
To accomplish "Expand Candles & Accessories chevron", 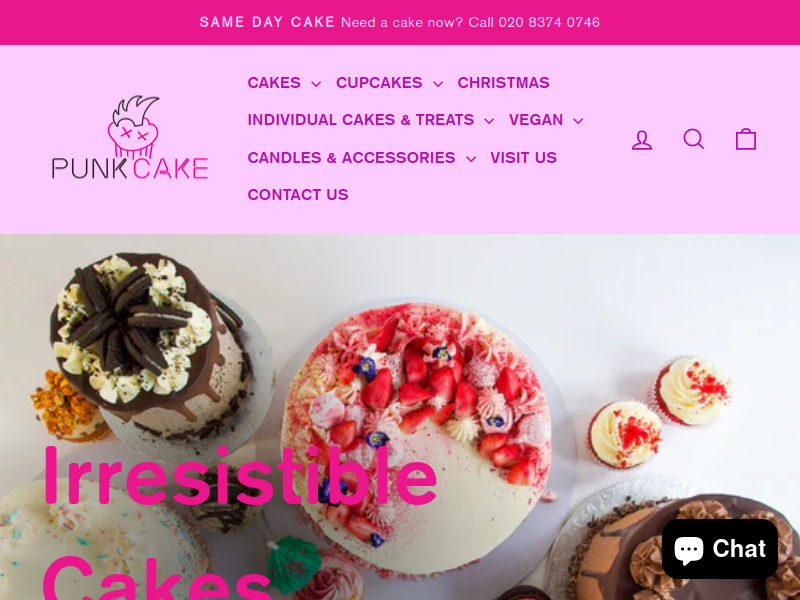I will click(471, 159).
